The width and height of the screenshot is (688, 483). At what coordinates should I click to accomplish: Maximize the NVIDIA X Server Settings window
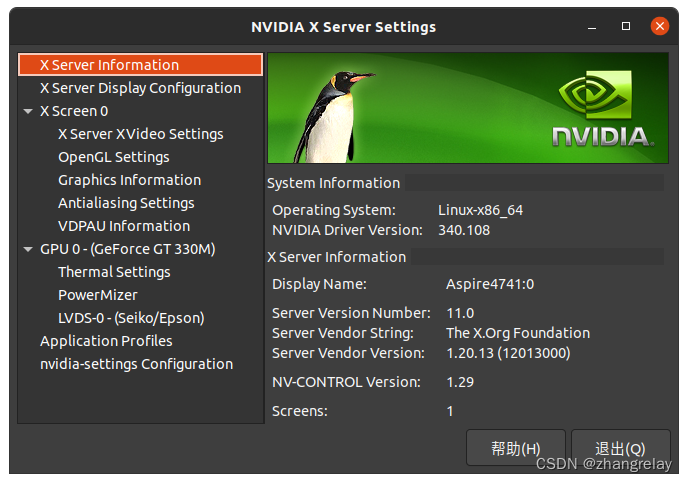(x=626, y=26)
